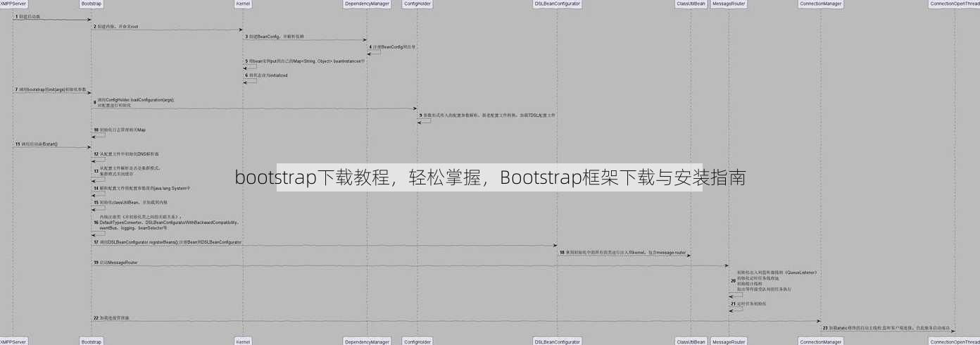Select step 9 TDSL config file label
Screen dimensions: 980x345
click(x=487, y=115)
